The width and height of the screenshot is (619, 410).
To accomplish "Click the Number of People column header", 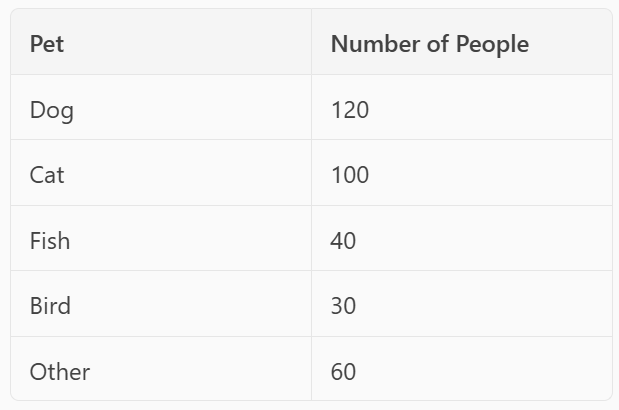I will tap(429, 44).
